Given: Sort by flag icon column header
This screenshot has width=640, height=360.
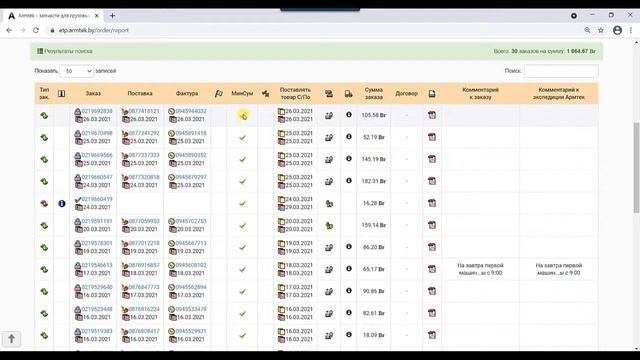Looking at the screenshot, I should [218, 93].
